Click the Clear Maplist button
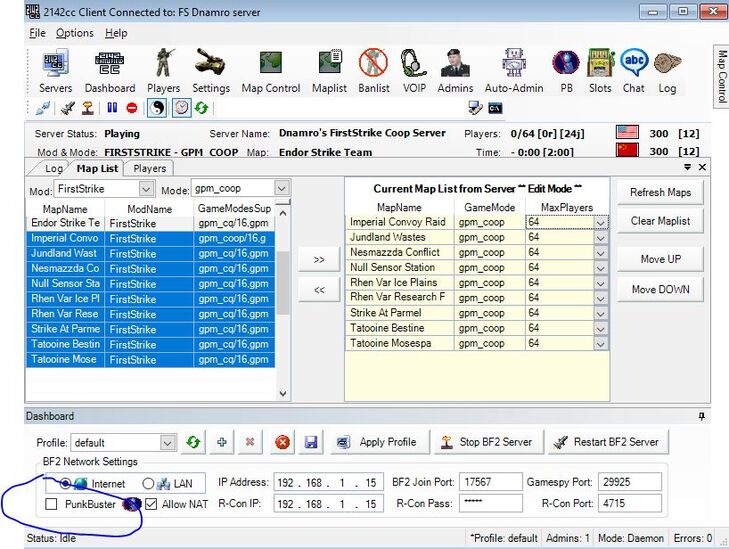This screenshot has height=549, width=729. 660,221
